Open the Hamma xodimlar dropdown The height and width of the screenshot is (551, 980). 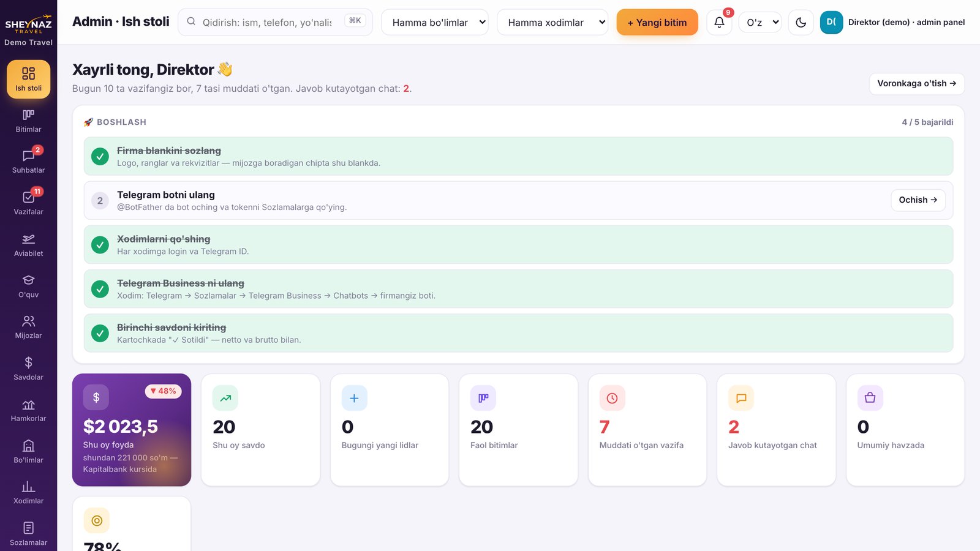coord(552,22)
